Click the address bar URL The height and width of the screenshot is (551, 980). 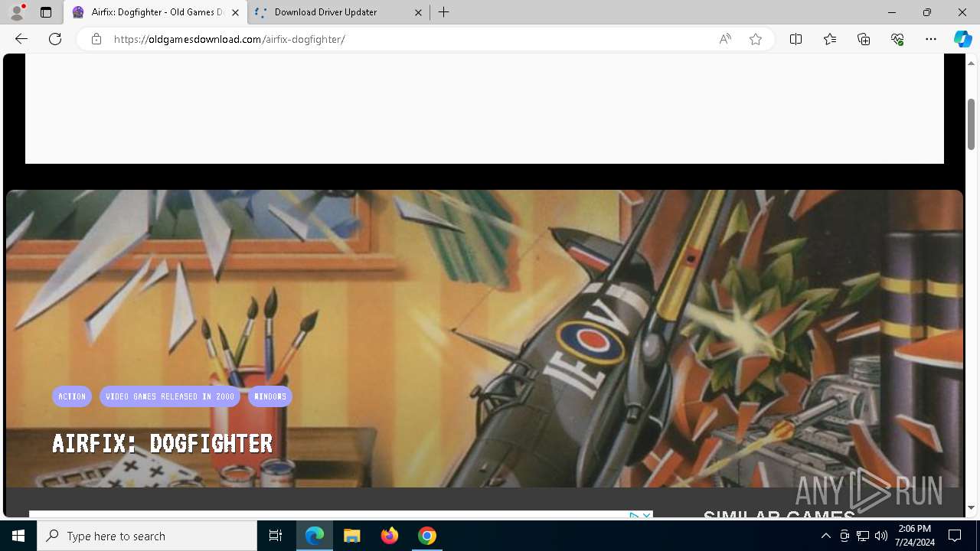coord(229,39)
